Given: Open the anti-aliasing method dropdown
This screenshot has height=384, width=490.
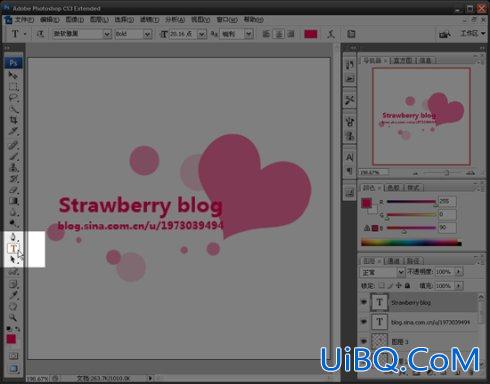Looking at the screenshot, I should pos(248,34).
